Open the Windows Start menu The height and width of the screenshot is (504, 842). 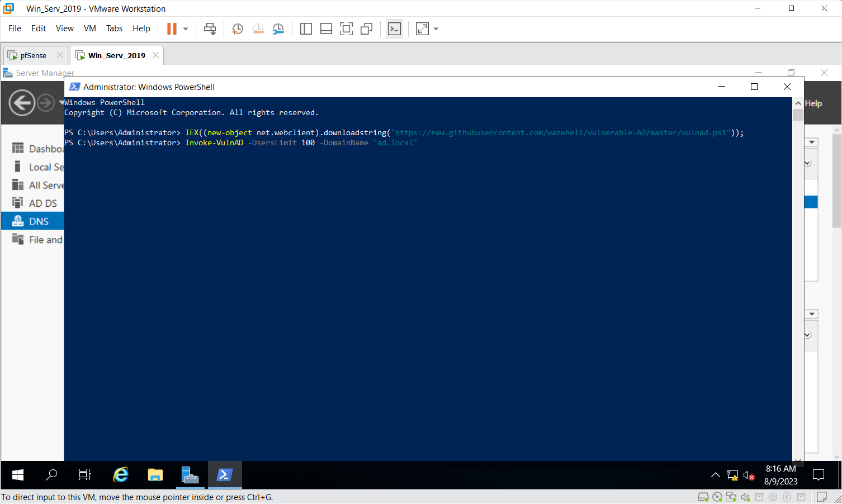(x=17, y=475)
